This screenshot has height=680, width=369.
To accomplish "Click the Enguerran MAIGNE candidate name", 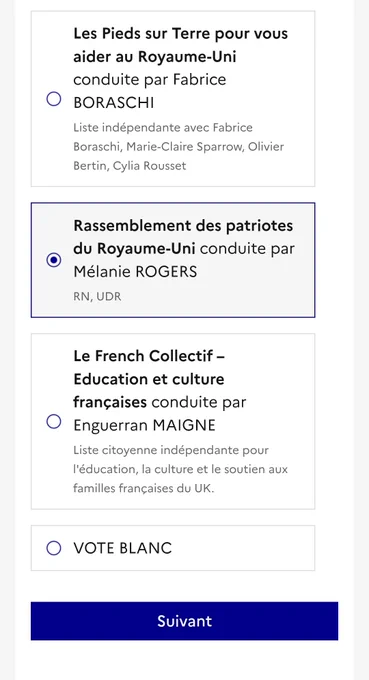I will tap(144, 425).
